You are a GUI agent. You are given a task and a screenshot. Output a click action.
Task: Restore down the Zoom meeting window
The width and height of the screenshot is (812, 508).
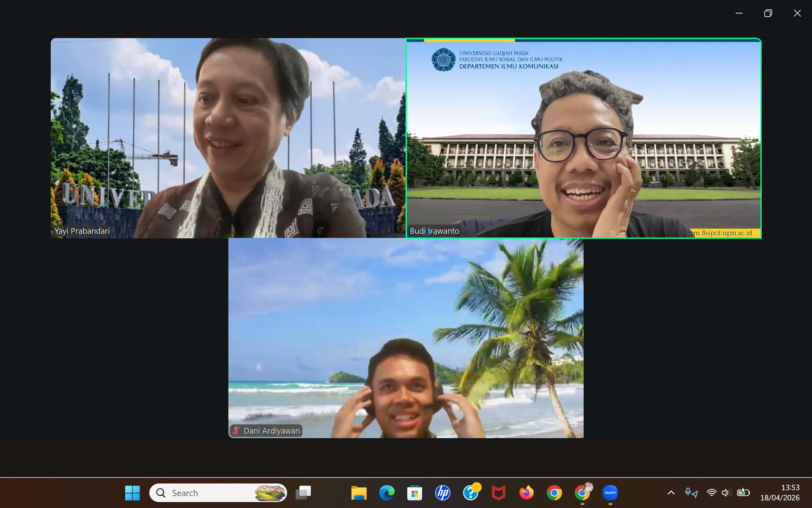[x=768, y=13]
